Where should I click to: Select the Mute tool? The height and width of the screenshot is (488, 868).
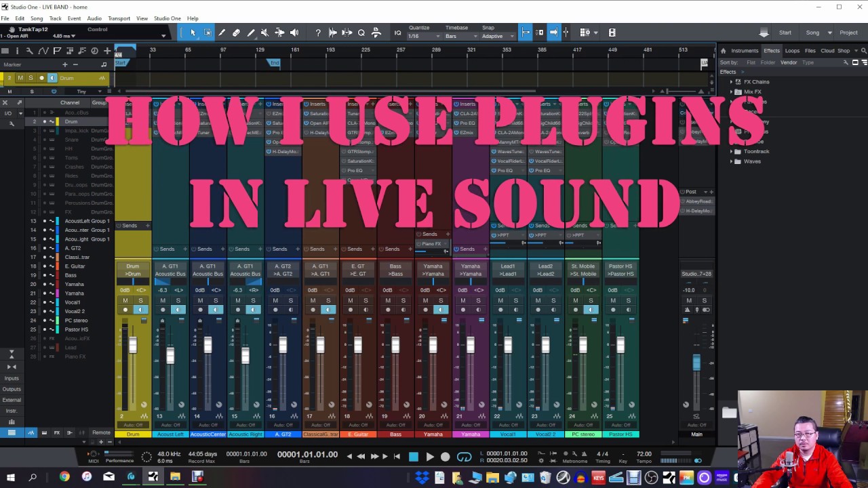click(x=265, y=33)
